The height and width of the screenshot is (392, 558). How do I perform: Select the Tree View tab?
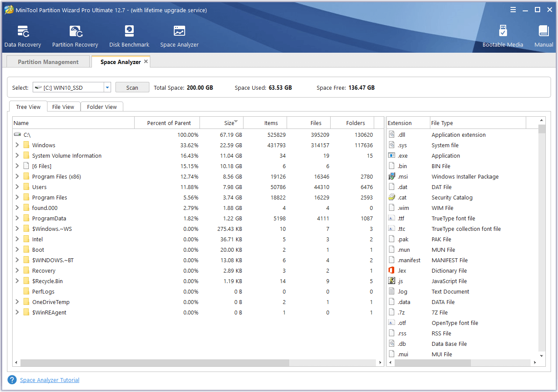tap(28, 107)
